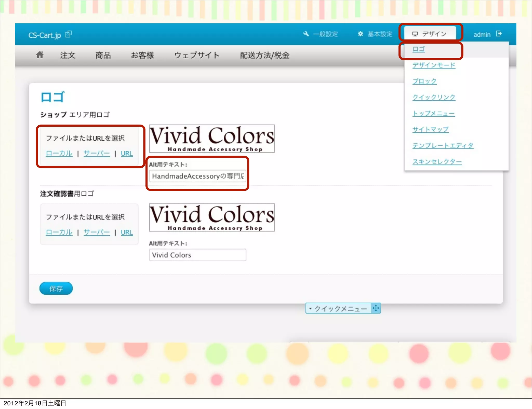Click the wrench icon for 一般設定
The image size is (532, 409).
[306, 34]
